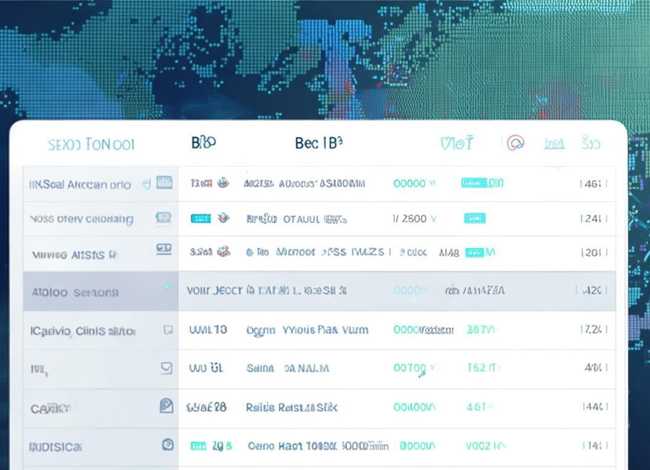Click the swirl icon in the header bar

(515, 143)
